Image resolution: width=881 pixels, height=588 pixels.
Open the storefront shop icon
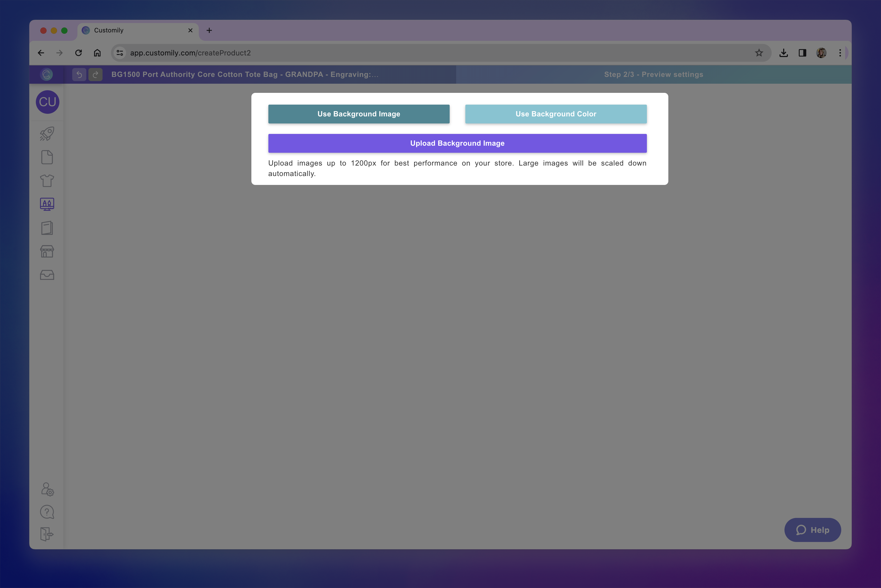tap(47, 252)
